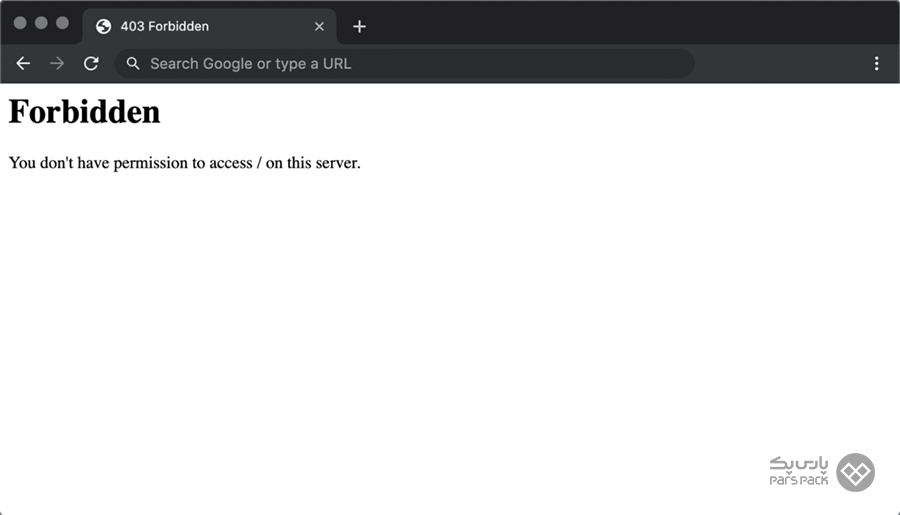Image resolution: width=900 pixels, height=515 pixels.
Task: Click the Persian Pars Pack watermark text
Action: (x=799, y=463)
